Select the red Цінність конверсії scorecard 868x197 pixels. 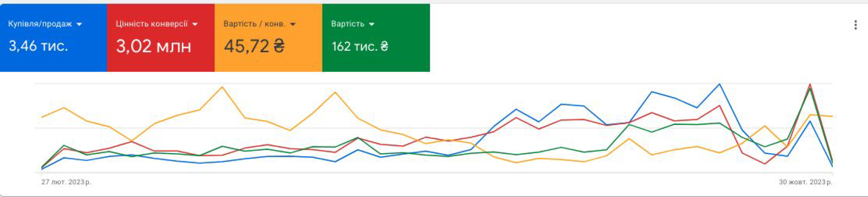[x=161, y=38]
